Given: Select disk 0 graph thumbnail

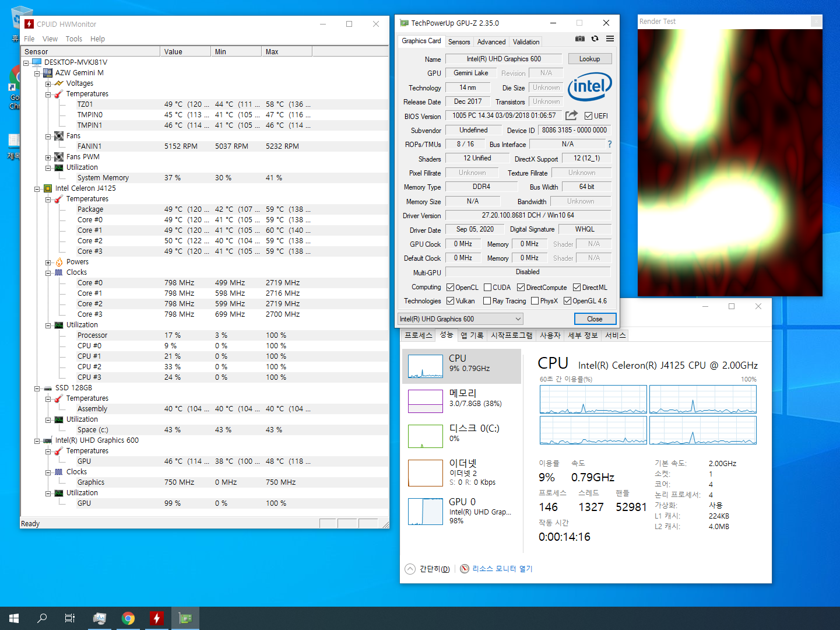Looking at the screenshot, I should (x=426, y=436).
